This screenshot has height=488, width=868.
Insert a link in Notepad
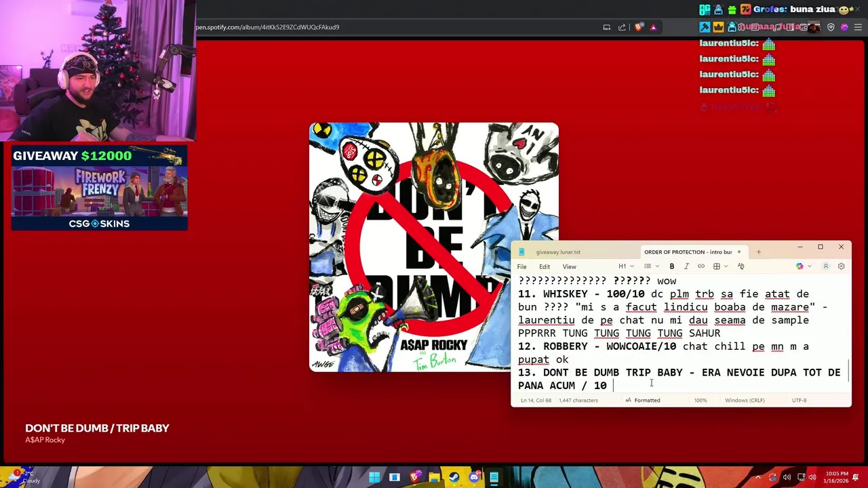701,266
